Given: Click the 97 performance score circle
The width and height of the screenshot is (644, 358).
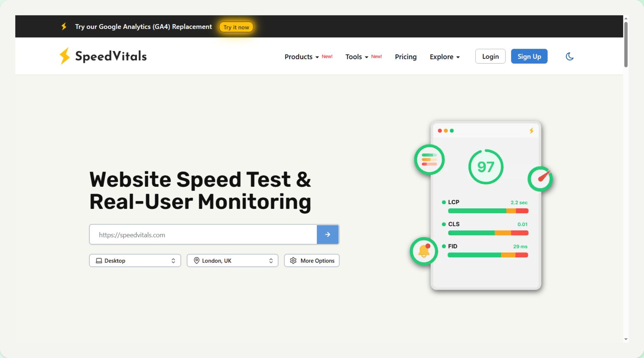Looking at the screenshot, I should point(486,167).
